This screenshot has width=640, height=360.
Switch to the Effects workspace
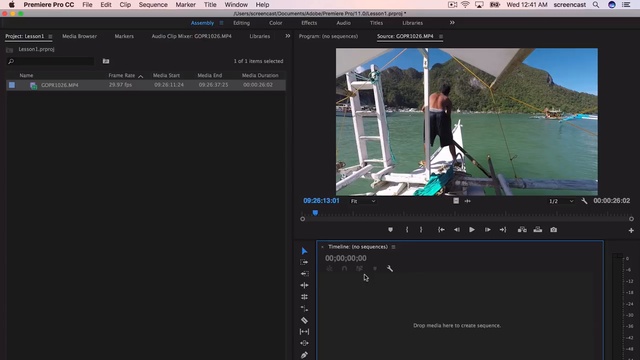(309, 23)
